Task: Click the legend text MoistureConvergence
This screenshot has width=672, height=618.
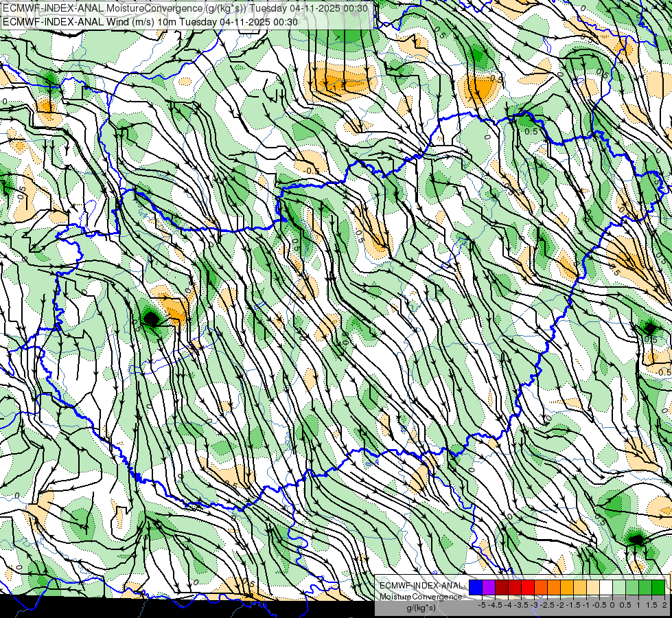Action: pyautogui.click(x=421, y=597)
